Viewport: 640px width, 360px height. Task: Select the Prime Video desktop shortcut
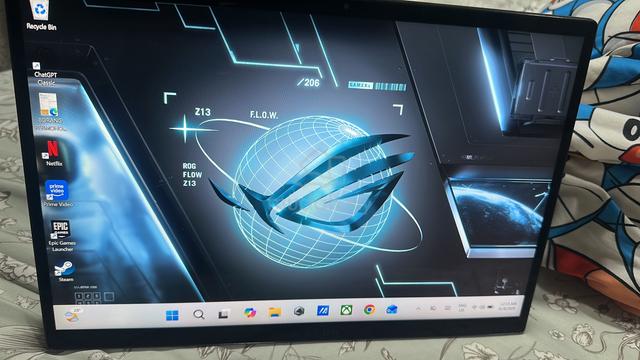coord(57,193)
